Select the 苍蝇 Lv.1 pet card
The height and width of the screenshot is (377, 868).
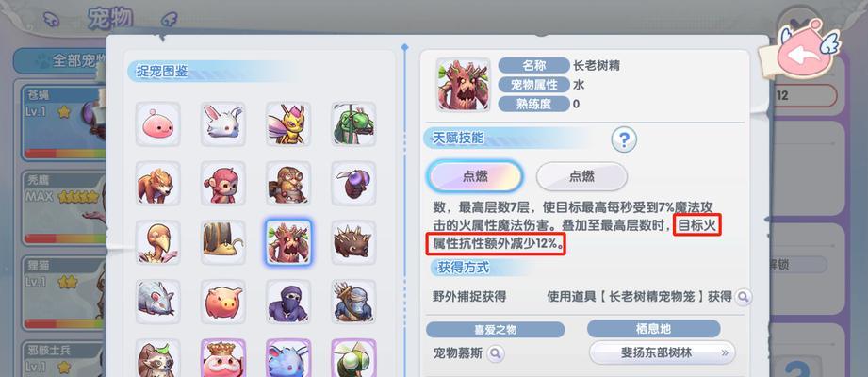click(64, 123)
